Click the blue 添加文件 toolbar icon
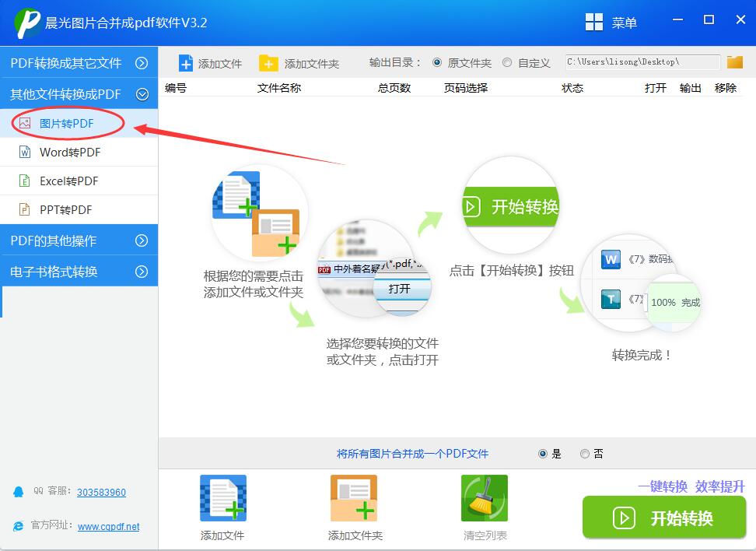756x551 pixels. [x=186, y=63]
